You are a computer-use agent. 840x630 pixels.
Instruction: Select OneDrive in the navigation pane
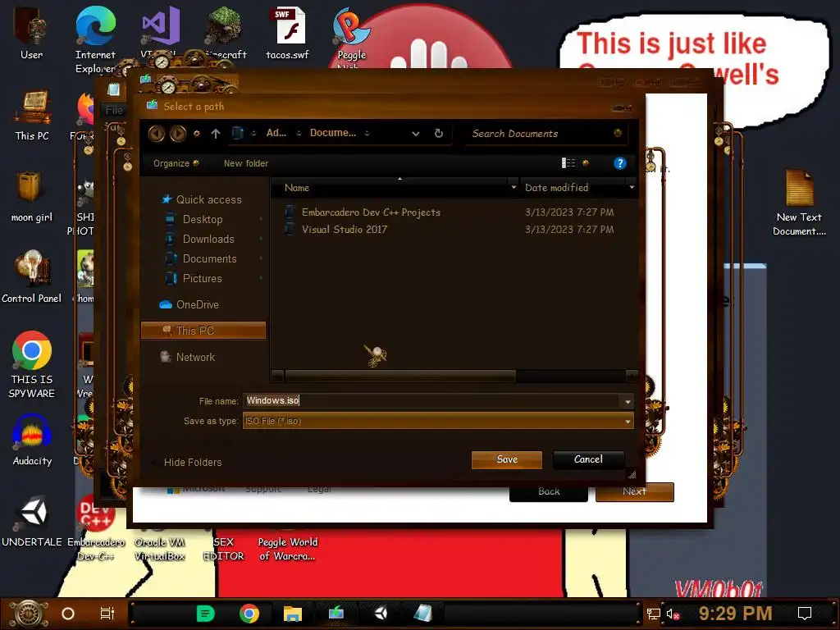pos(189,305)
